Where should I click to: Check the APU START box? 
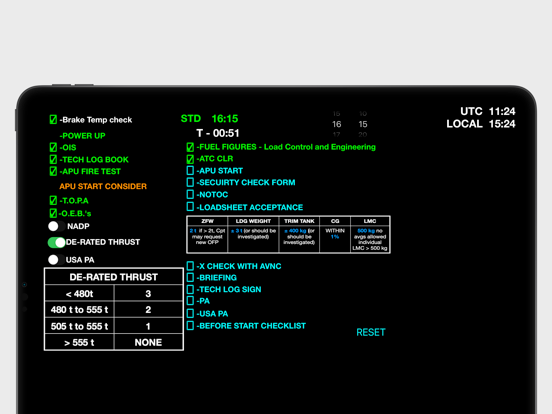(x=190, y=171)
